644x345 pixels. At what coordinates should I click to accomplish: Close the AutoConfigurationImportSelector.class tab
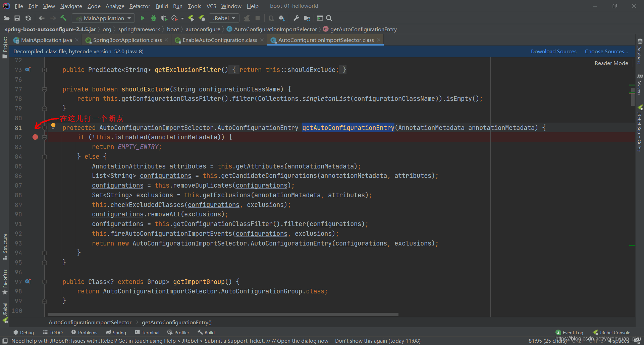379,40
